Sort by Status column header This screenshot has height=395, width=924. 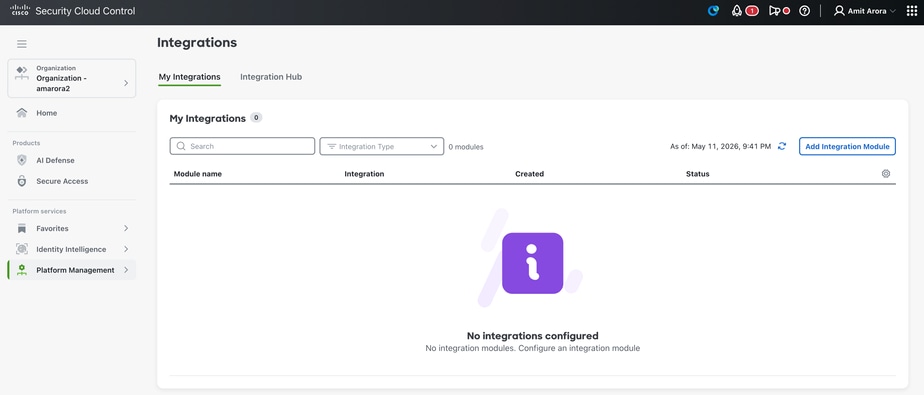(698, 174)
